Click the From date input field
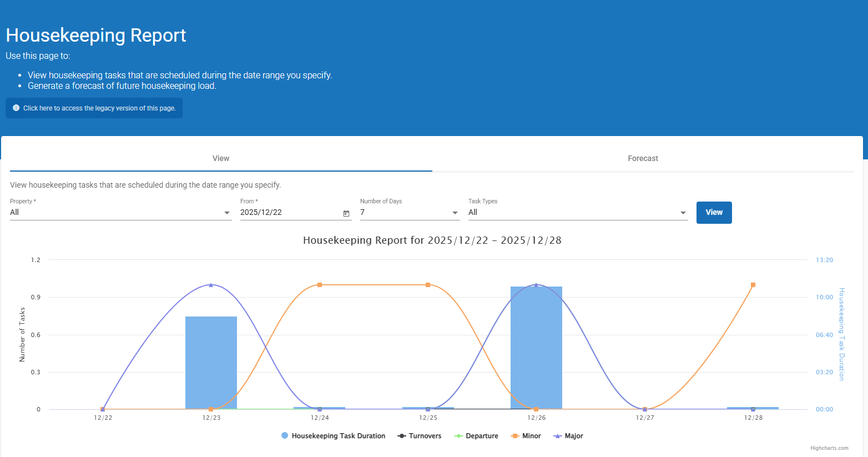Viewport: 868px width, 457px height. [x=289, y=213]
